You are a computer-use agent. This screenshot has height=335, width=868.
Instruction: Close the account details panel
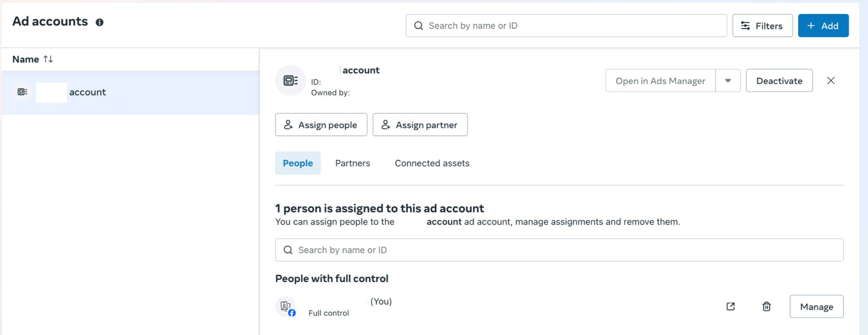pos(831,80)
